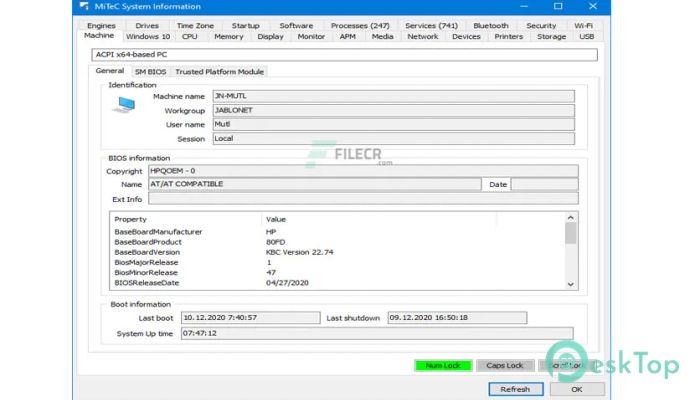Open the Engines tab
Screen dimensions: 700x400
tap(101, 25)
